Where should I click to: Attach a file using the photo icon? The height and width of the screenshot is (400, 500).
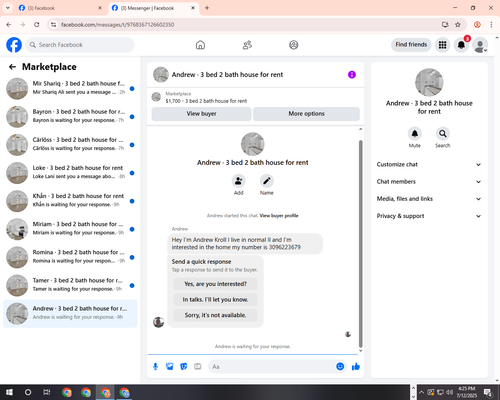[x=170, y=367]
